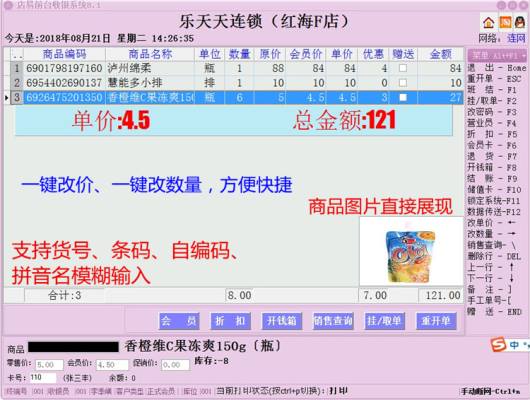The image size is (530, 400).
Task: Click the Sogou input method S icon
Action: pos(498,345)
